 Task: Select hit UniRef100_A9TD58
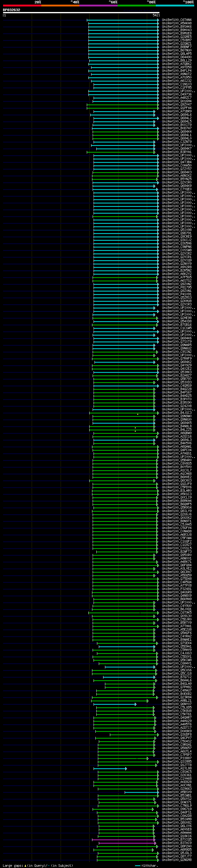click(x=177, y=67)
